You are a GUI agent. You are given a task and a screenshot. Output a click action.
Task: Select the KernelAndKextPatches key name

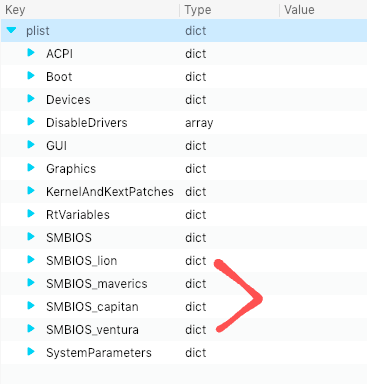[110, 192]
